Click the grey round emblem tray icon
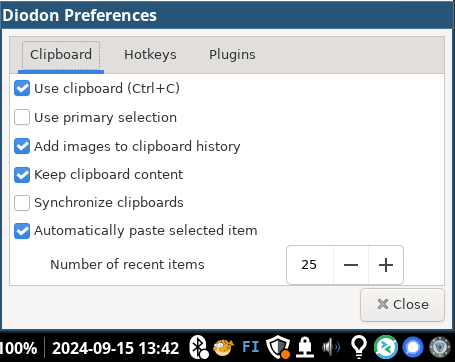Screen dimensions: 455x362 440,347
